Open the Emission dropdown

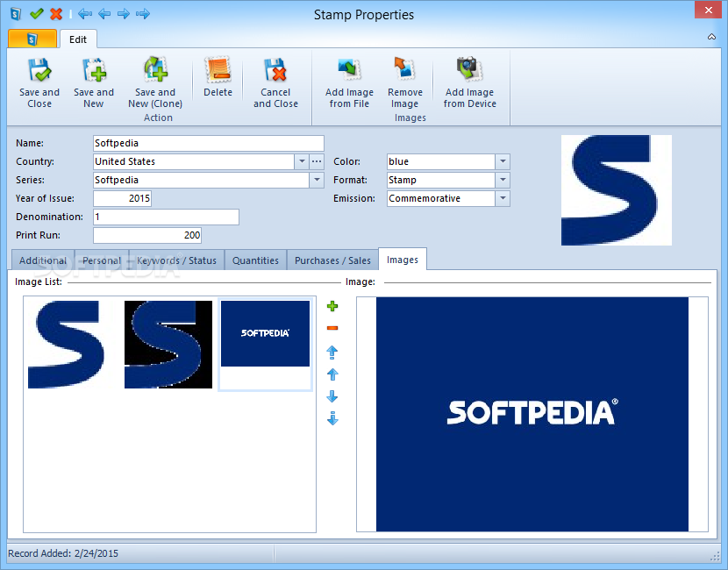pyautogui.click(x=503, y=199)
